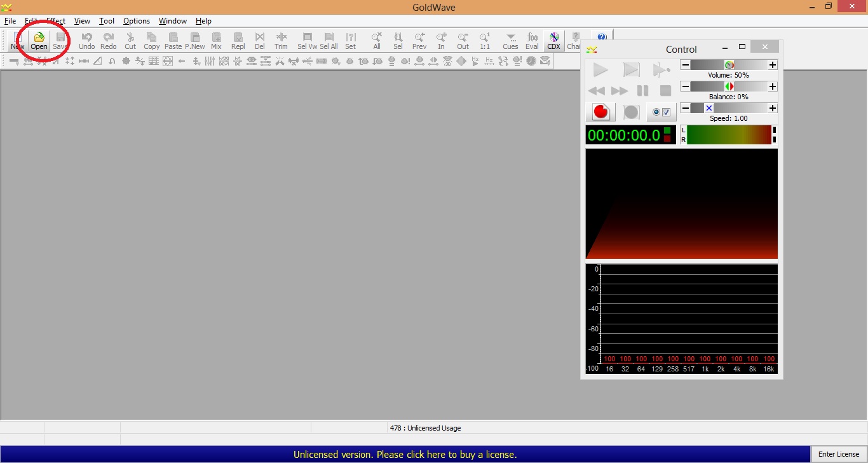Image resolution: width=868 pixels, height=463 pixels.
Task: Click the 1:1 zoom icon
Action: click(485, 41)
